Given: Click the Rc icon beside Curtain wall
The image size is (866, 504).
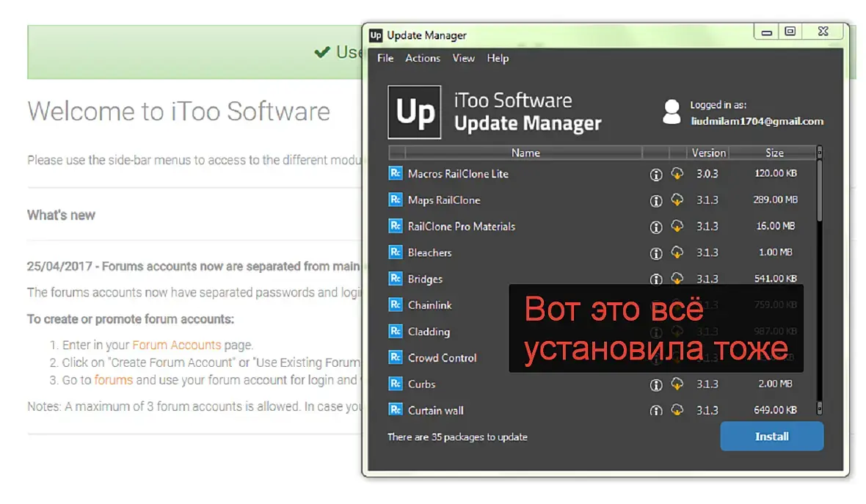Looking at the screenshot, I should [x=396, y=409].
